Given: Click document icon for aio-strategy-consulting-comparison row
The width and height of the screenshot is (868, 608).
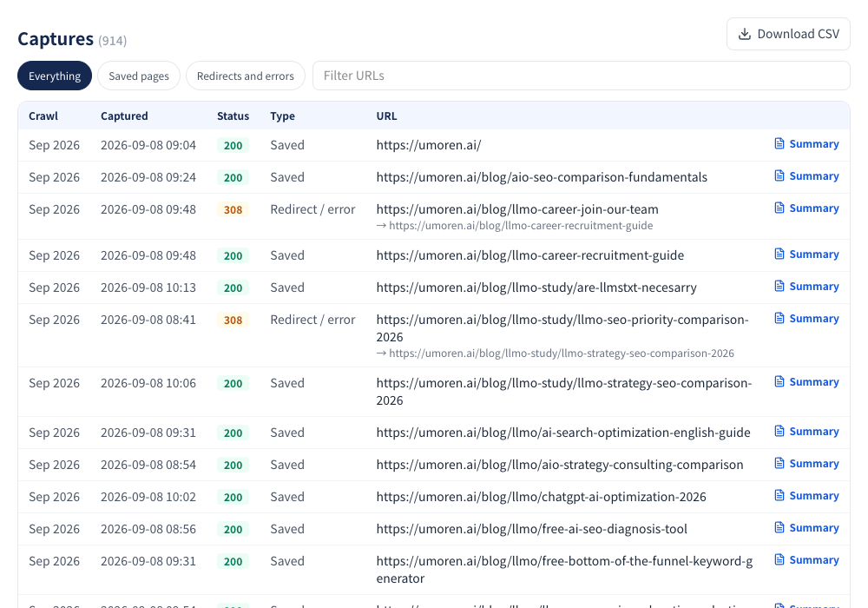Looking at the screenshot, I should [779, 463].
